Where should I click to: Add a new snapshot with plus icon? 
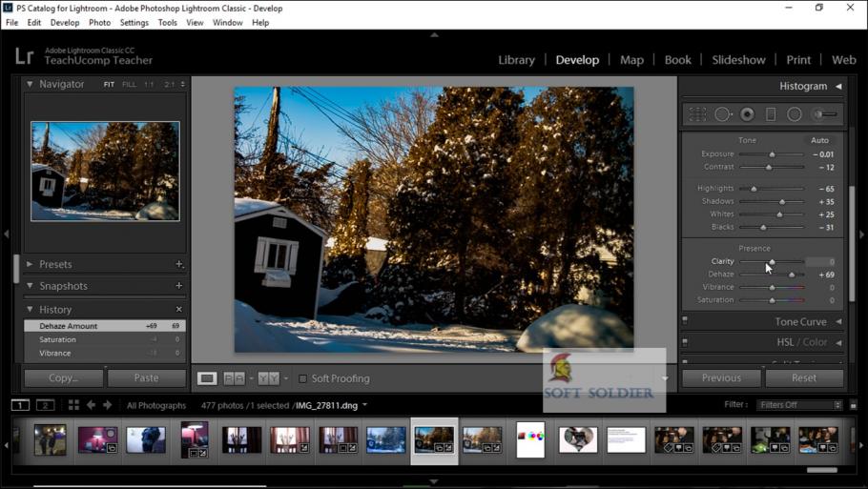pos(178,286)
